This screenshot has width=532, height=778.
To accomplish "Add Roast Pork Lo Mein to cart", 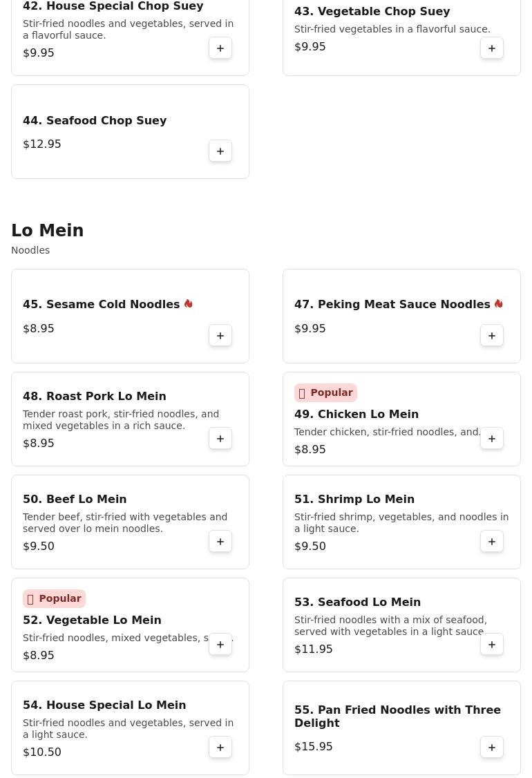I will (x=220, y=439).
